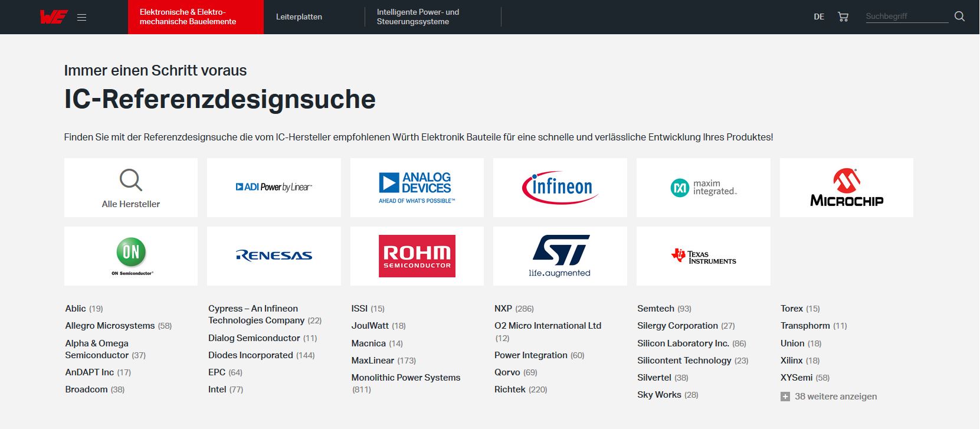The image size is (980, 429).
Task: Select the Silvertel link
Action: point(654,378)
